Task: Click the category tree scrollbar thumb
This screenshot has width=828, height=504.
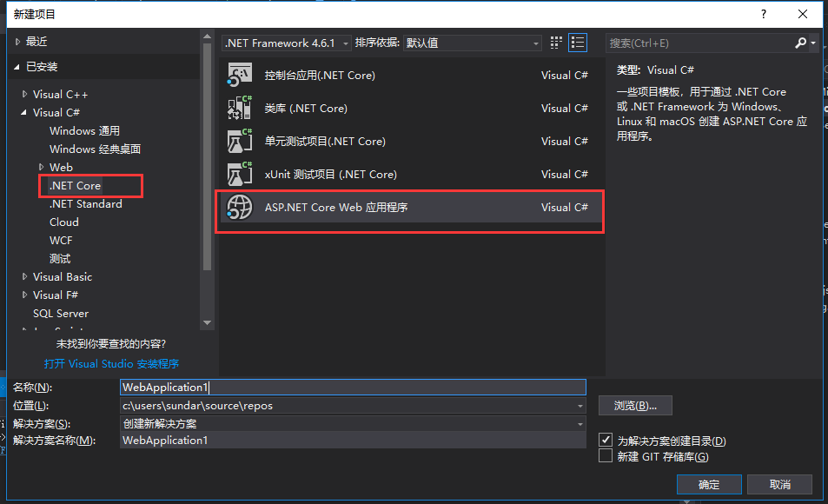Action: click(x=207, y=157)
